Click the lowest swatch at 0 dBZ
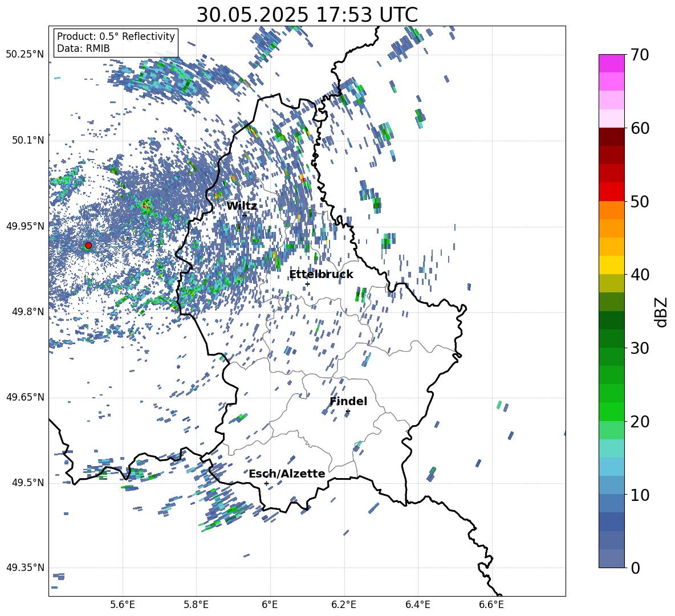Image resolution: width=675 pixels, height=616 pixels. tap(611, 558)
